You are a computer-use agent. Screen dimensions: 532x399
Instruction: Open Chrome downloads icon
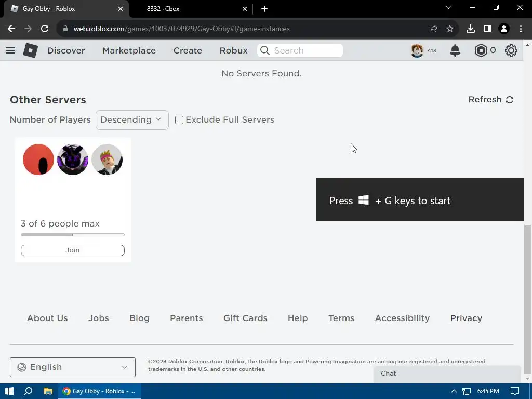click(x=471, y=29)
